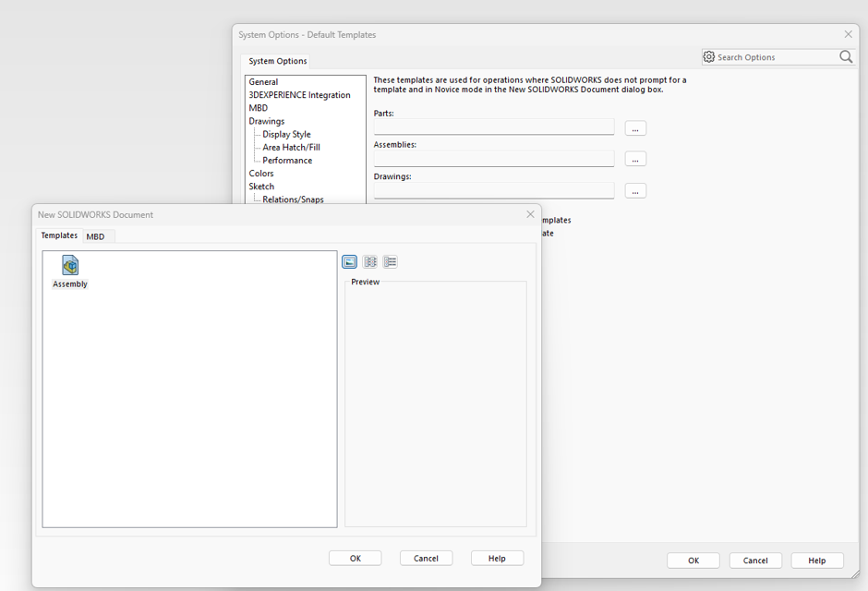Select Performance under Drawings
Screen dimensions: 868x591
(x=287, y=161)
